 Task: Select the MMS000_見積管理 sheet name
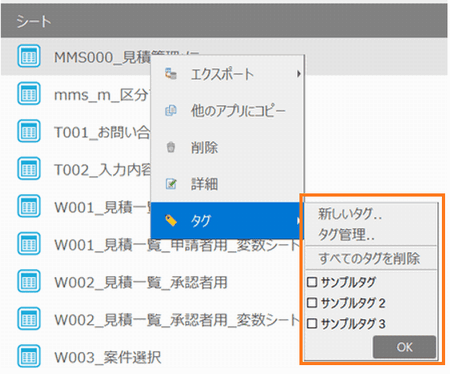point(102,57)
